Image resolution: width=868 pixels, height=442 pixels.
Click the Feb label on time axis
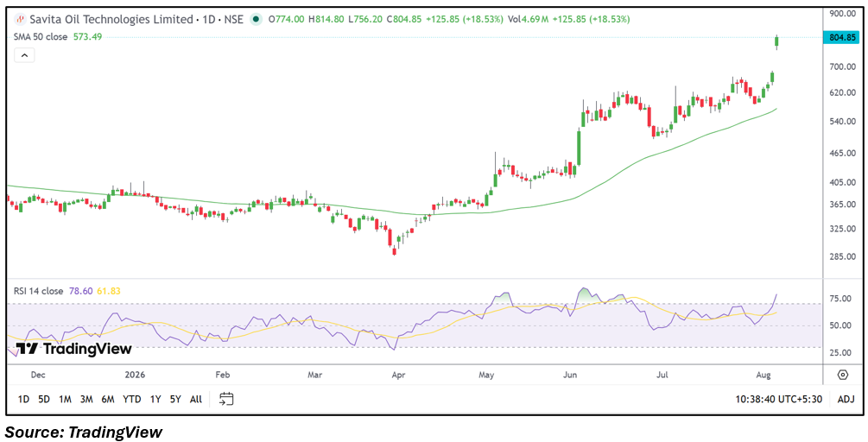coord(222,375)
